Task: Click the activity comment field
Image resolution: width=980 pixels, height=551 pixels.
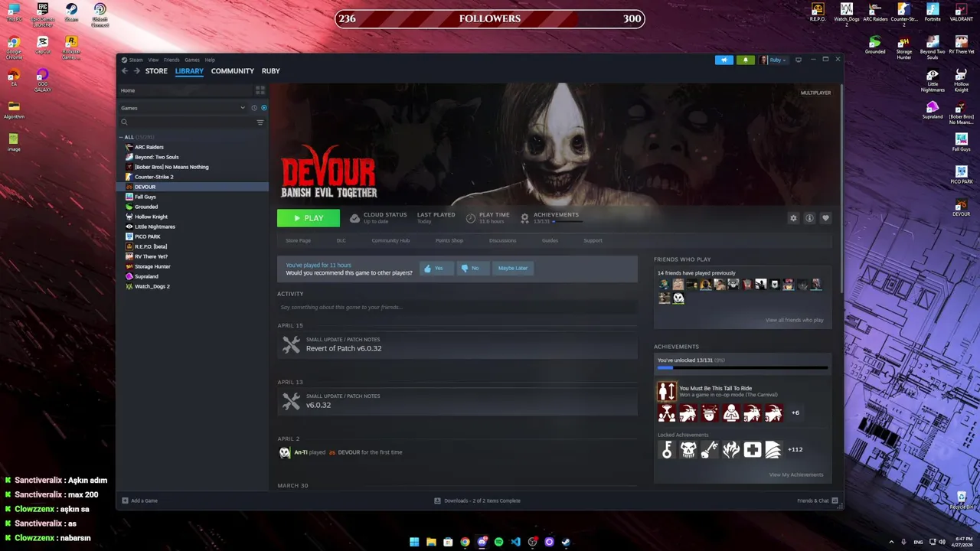Action: pos(457,307)
